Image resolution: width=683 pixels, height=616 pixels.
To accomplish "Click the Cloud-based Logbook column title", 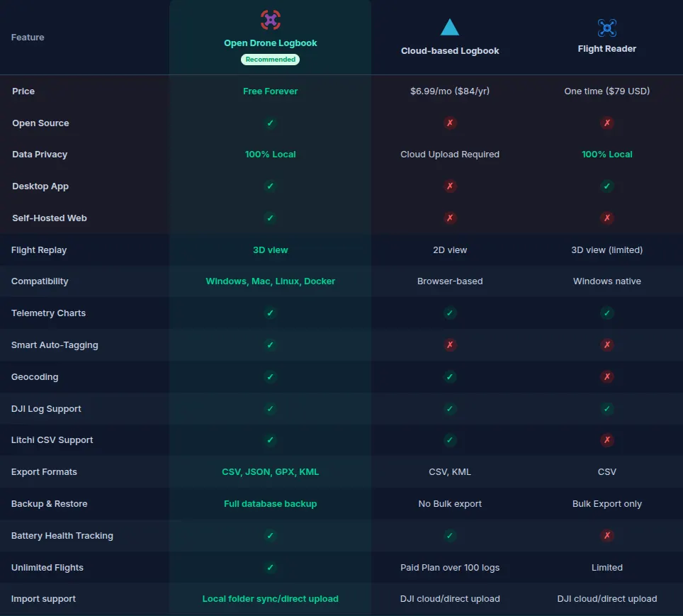I will click(x=450, y=51).
